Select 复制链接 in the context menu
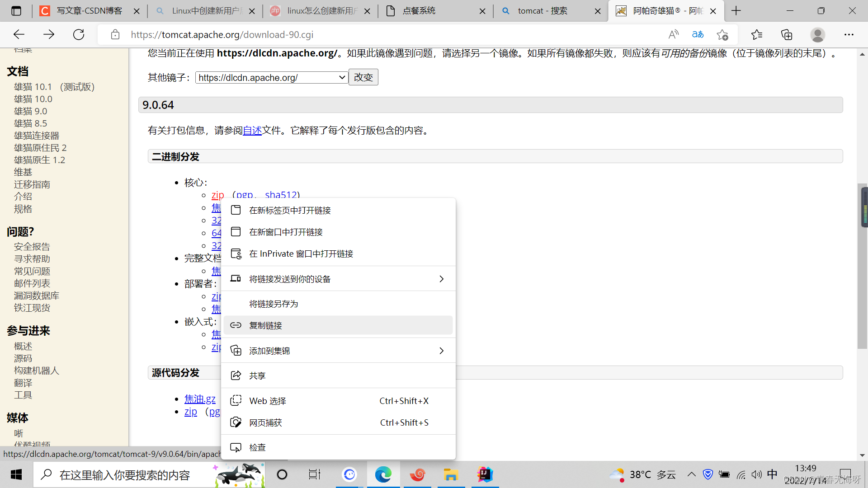868x488 pixels. (x=338, y=325)
